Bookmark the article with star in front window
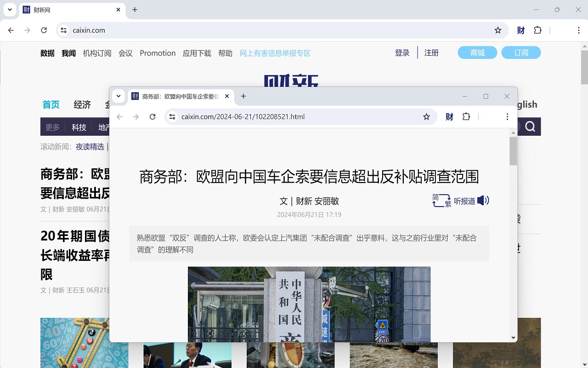Screen dimensions: 588x368 (426, 117)
